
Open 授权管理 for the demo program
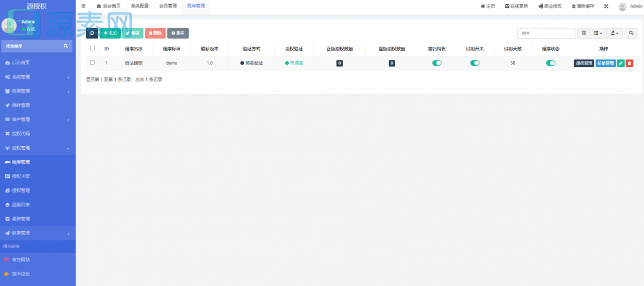pos(584,63)
